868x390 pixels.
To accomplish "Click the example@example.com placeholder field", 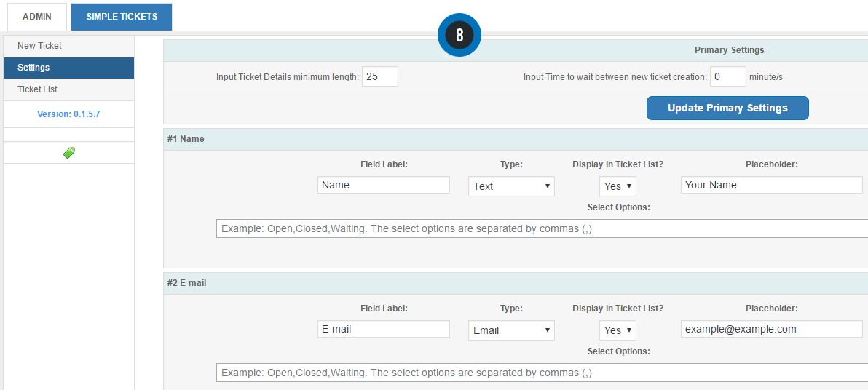I will click(772, 329).
